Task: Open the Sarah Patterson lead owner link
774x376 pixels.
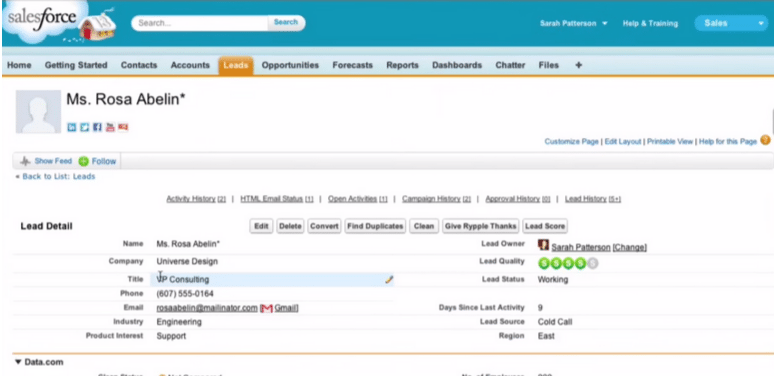Action: [x=581, y=247]
